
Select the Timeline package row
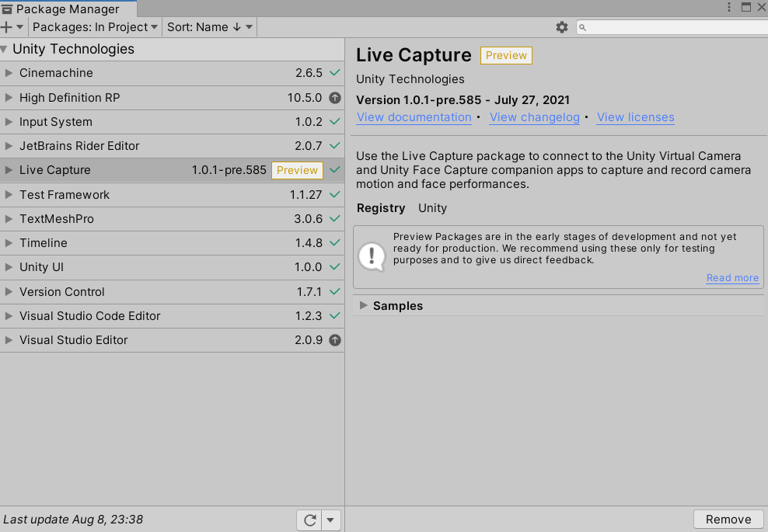click(x=172, y=243)
